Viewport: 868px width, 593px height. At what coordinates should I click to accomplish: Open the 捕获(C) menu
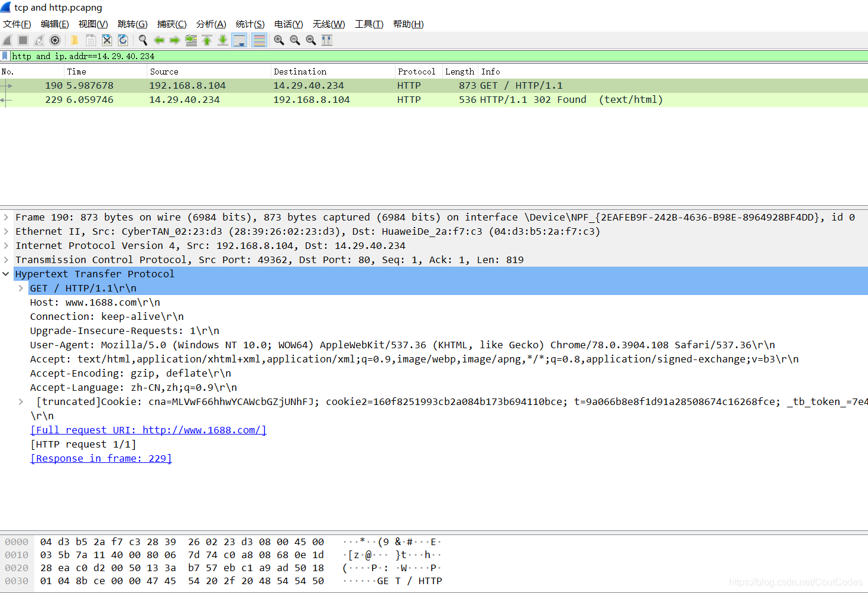171,24
